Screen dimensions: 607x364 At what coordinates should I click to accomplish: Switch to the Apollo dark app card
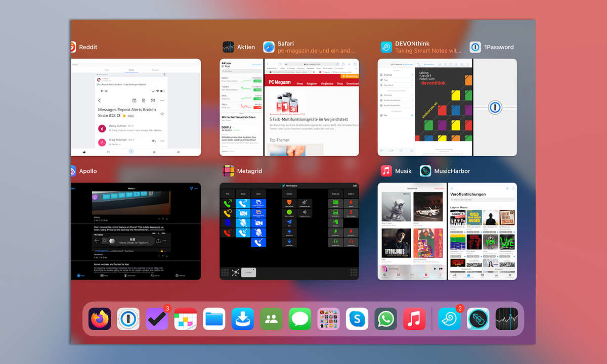click(x=136, y=231)
